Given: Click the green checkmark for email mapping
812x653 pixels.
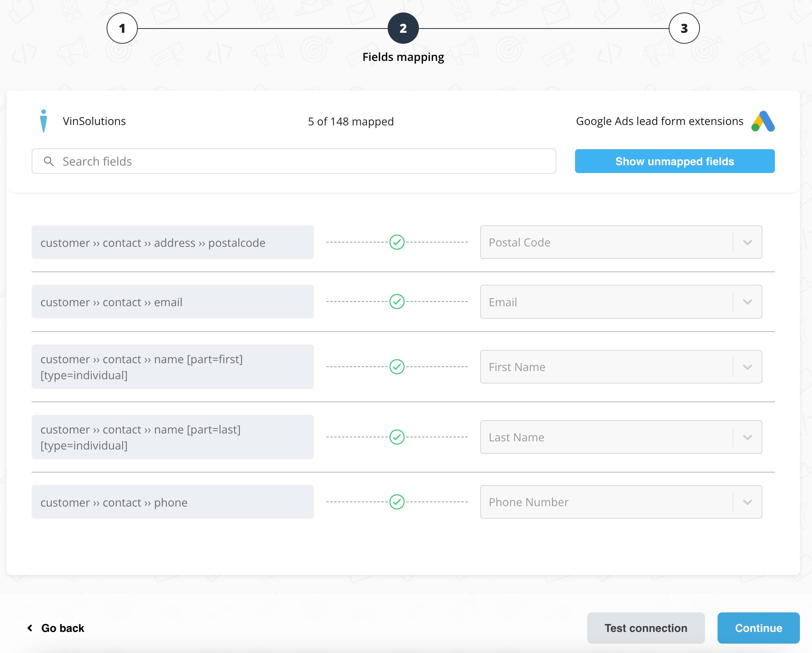Looking at the screenshot, I should (x=397, y=302).
